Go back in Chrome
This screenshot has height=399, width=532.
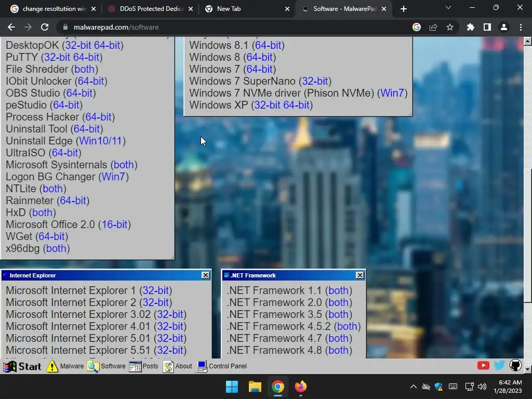pos(11,27)
